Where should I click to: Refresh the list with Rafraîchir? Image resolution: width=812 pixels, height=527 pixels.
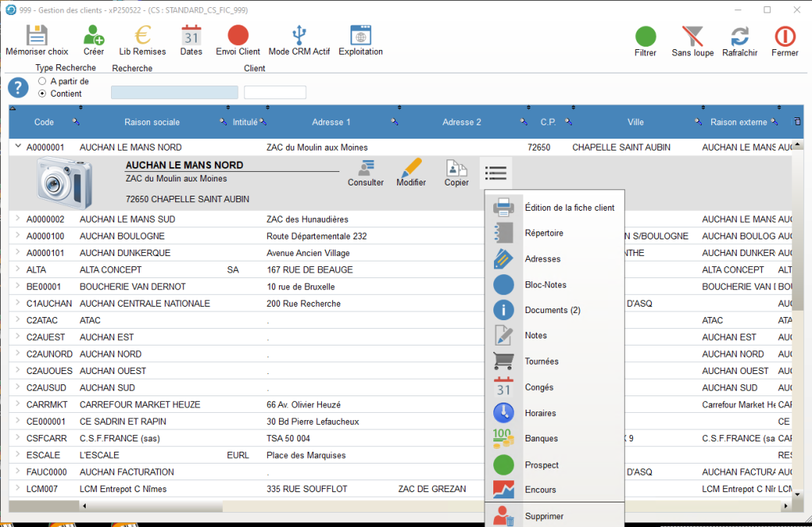[739, 37]
